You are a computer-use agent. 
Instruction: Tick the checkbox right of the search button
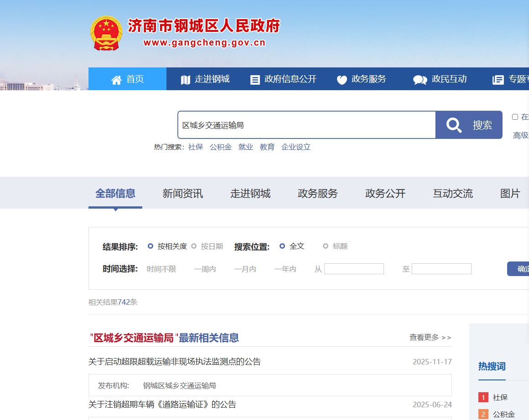[515, 117]
